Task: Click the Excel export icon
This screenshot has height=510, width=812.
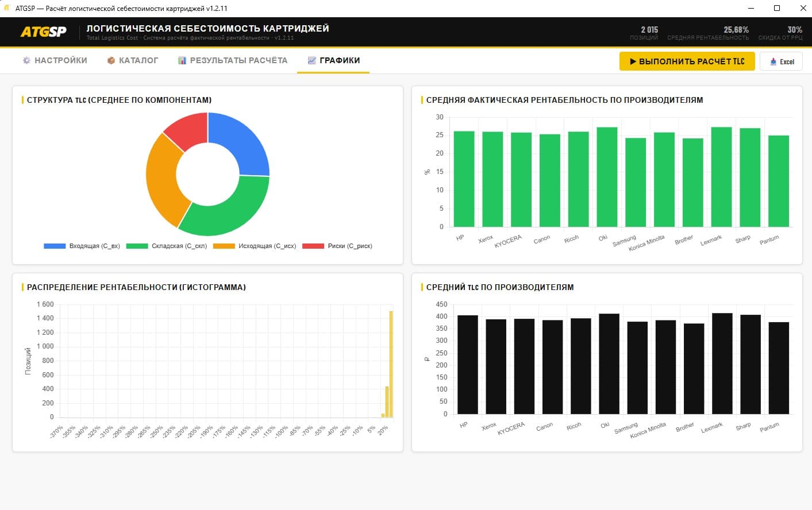Action: pyautogui.click(x=773, y=61)
